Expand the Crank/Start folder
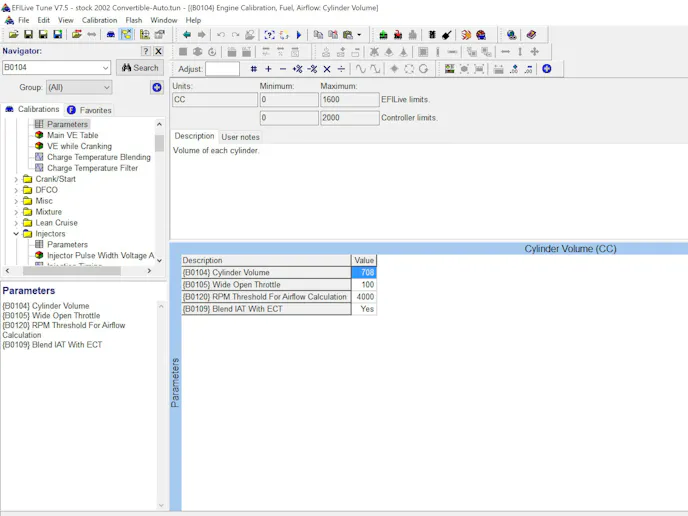The image size is (688, 516). click(x=16, y=179)
